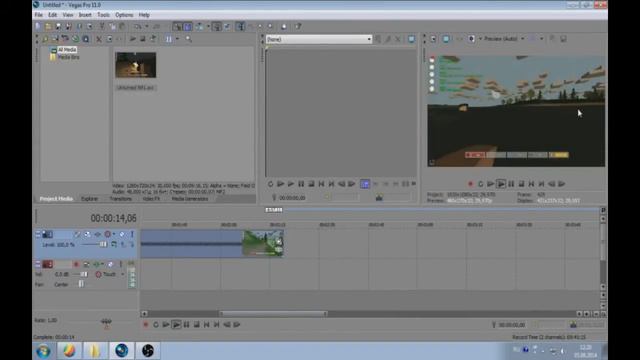The width and height of the screenshot is (640, 360).
Task: Open the File menu
Action: coord(38,15)
